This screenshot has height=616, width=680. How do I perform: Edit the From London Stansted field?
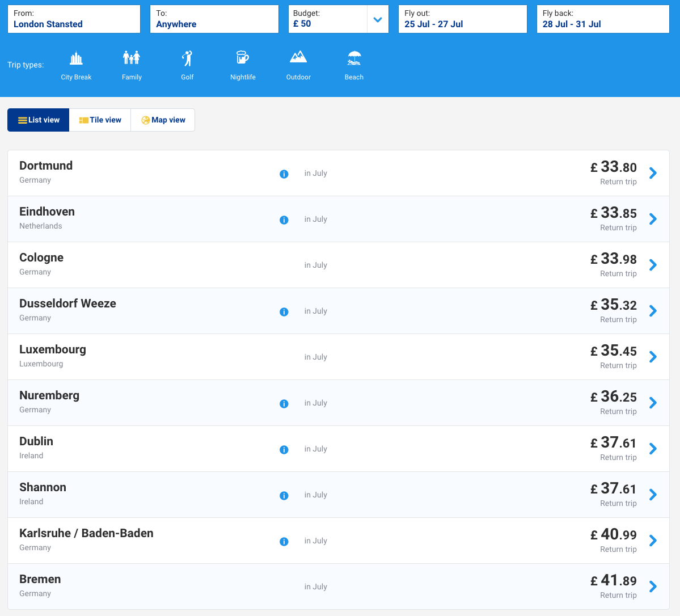pos(74,19)
